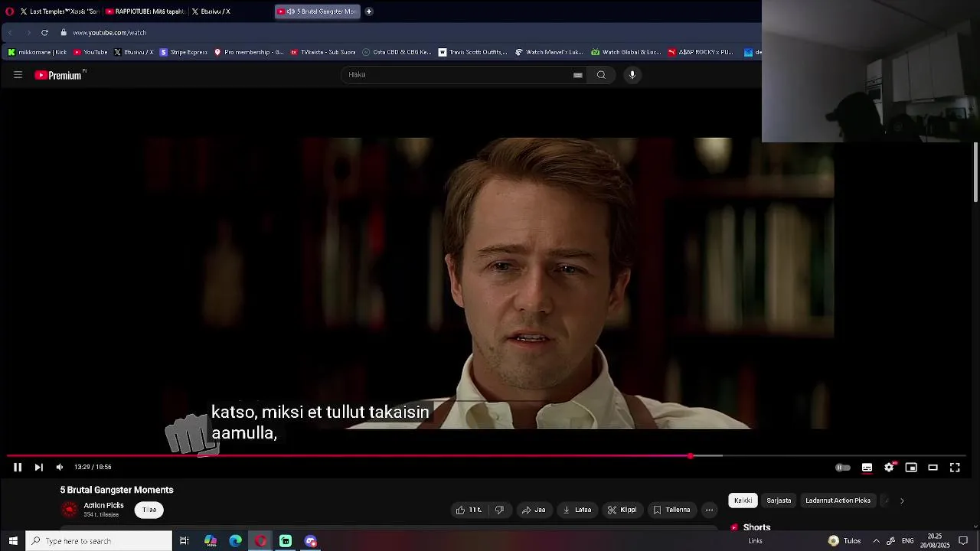Open the YouTube bookmark

pos(90,52)
